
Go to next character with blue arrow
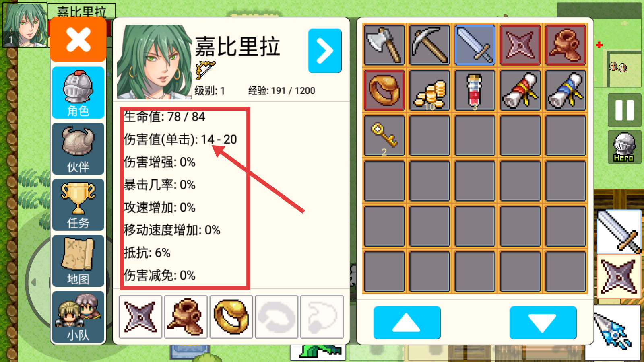(325, 51)
